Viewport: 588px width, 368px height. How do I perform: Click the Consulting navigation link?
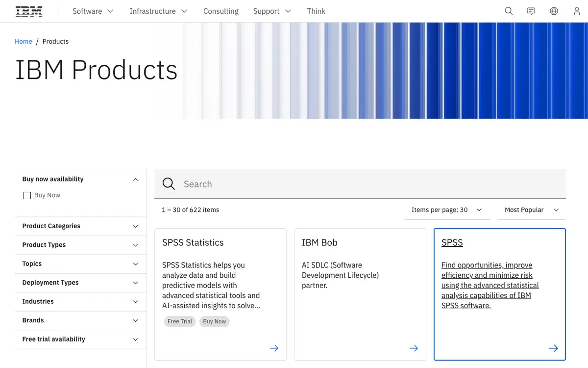(221, 11)
